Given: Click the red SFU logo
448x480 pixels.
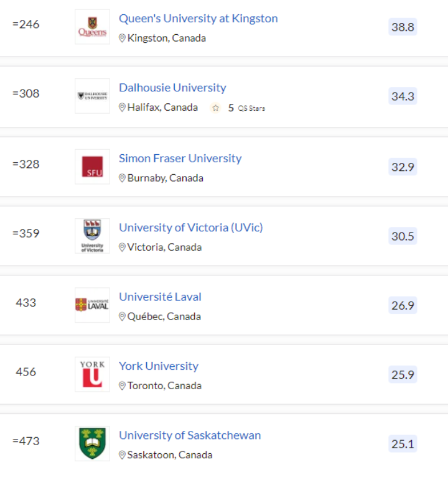Looking at the screenshot, I should [x=92, y=167].
